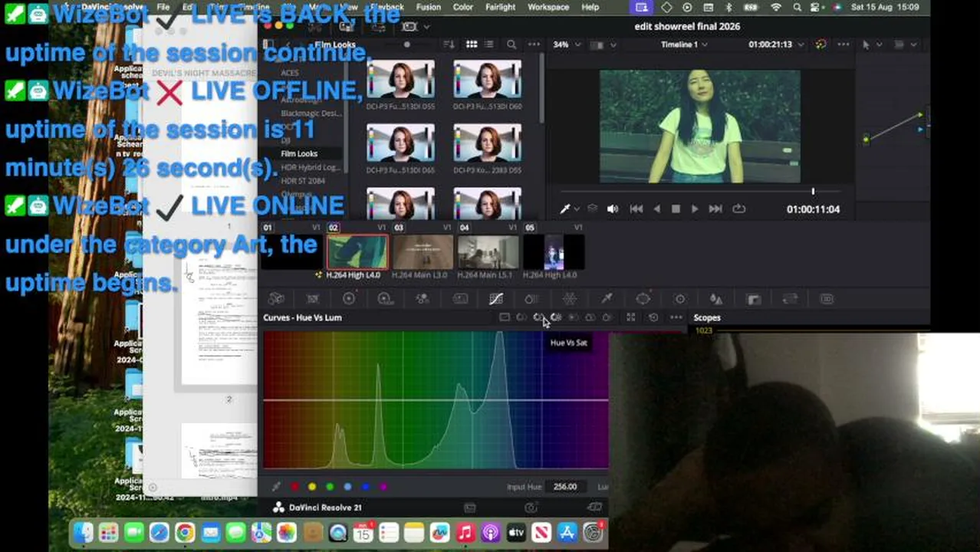Viewport: 980px width, 552px height.
Task: Open the Key palette icon
Action: [753, 299]
